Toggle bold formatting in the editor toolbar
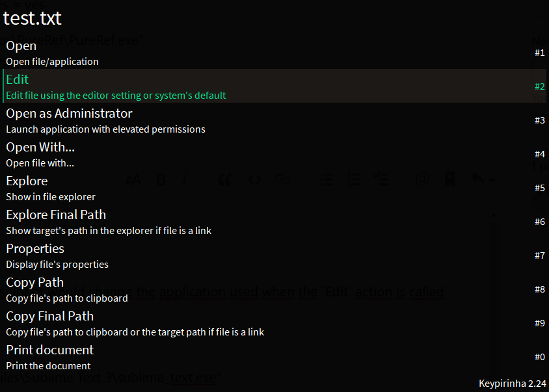 click(161, 179)
